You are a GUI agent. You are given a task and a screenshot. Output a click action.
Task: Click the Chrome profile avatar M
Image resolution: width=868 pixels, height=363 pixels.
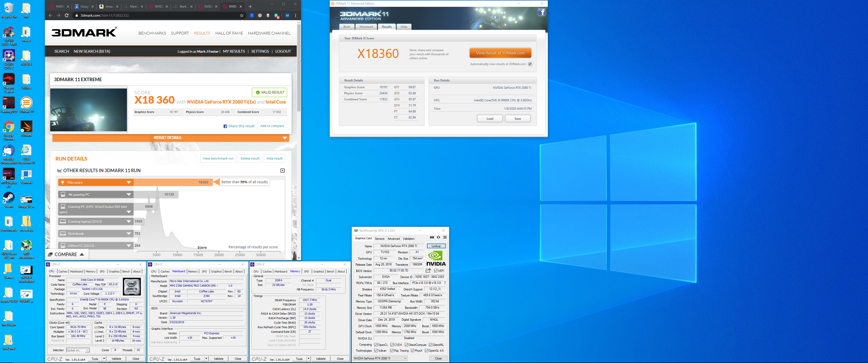click(x=287, y=15)
